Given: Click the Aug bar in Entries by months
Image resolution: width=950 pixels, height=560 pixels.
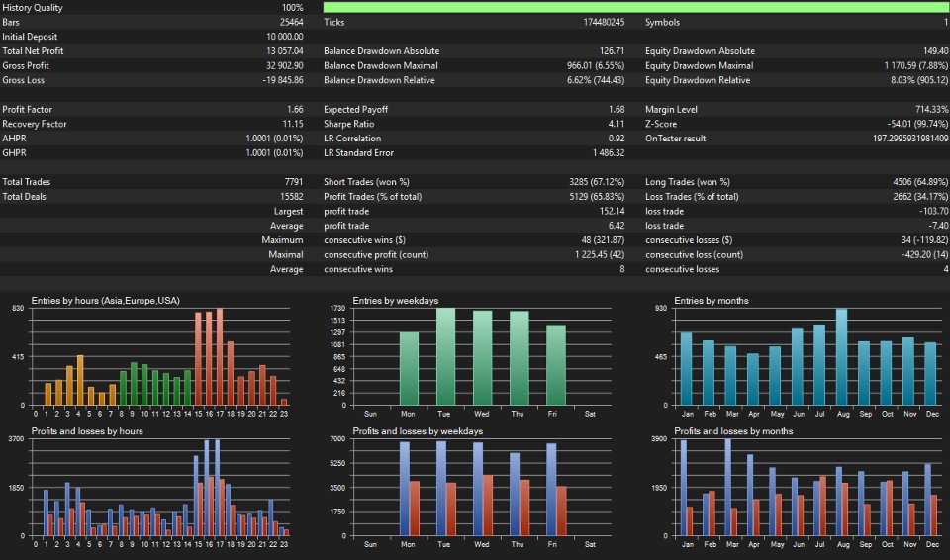Looking at the screenshot, I should pyautogui.click(x=841, y=357).
